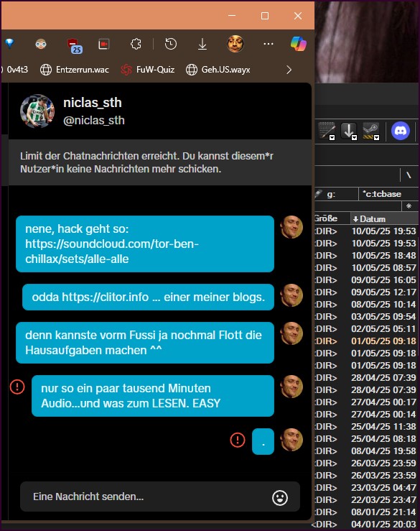420x531 pixels.
Task: Click the screen recorder extension icon
Action: click(x=104, y=44)
